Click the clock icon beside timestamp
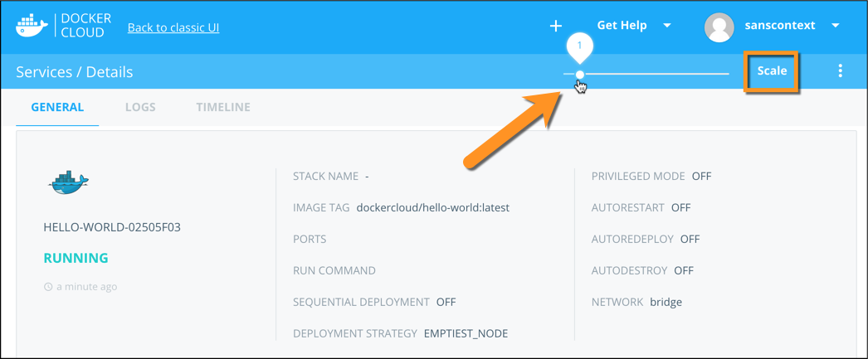Image resolution: width=868 pixels, height=359 pixels. [x=48, y=287]
